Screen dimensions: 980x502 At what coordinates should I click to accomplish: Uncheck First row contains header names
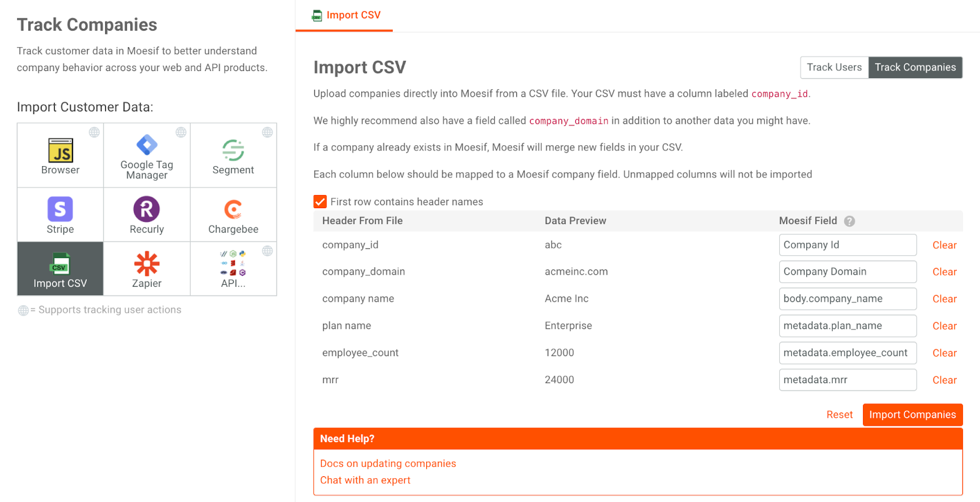point(320,201)
